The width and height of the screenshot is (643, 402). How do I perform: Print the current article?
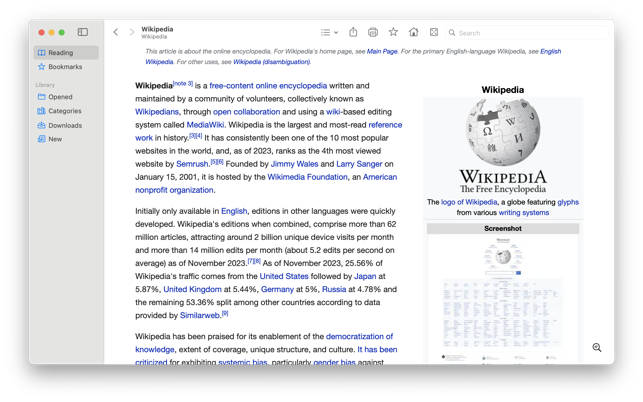373,32
